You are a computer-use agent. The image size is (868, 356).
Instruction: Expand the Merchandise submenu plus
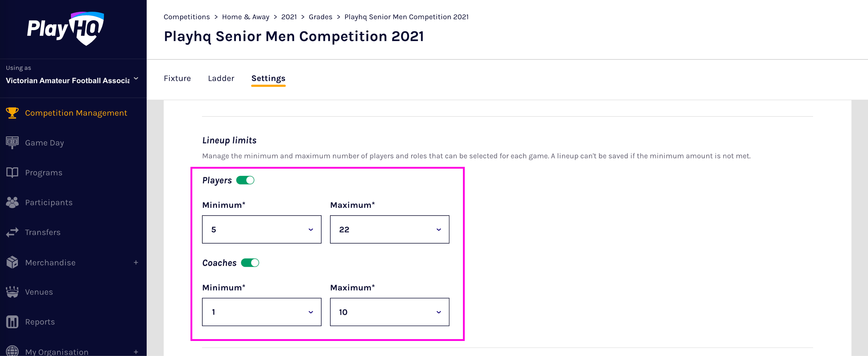[136, 262]
